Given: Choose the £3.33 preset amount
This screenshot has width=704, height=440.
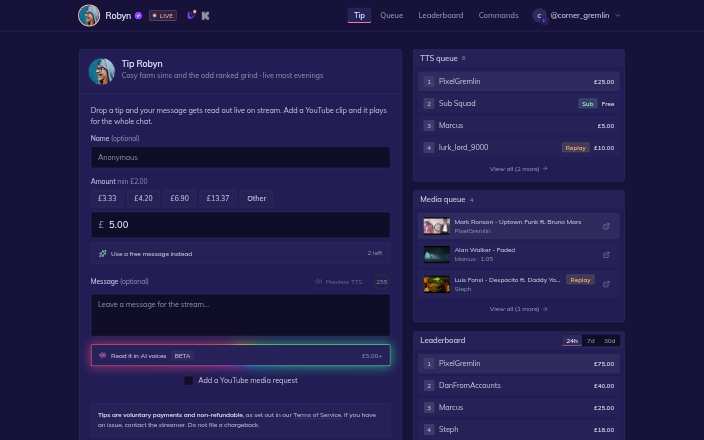Looking at the screenshot, I should pos(107,198).
